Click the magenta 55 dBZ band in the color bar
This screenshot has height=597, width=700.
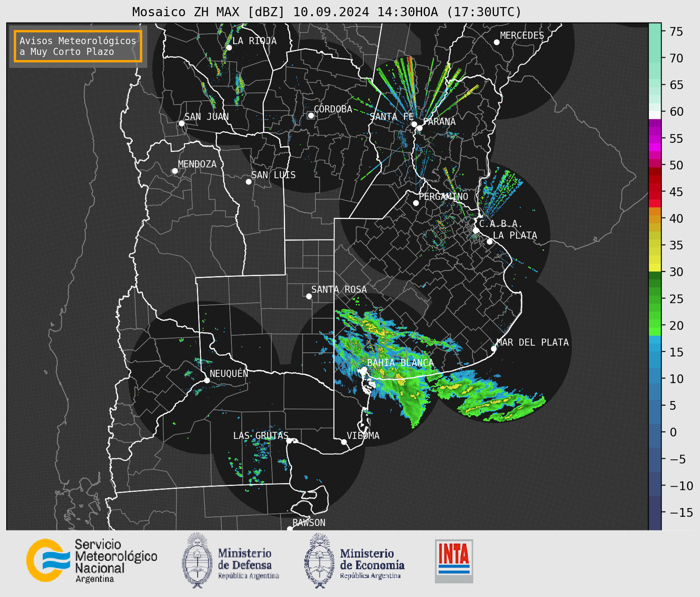[x=655, y=138]
